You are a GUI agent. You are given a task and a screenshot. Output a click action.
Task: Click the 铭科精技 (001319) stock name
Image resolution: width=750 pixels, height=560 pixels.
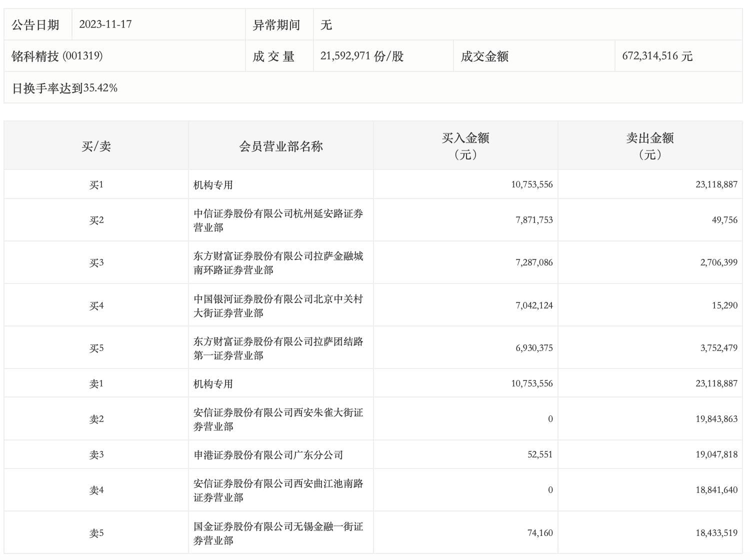[57, 56]
